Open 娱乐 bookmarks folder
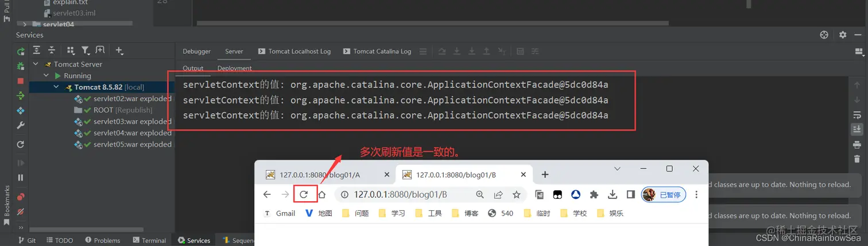 tap(610, 213)
